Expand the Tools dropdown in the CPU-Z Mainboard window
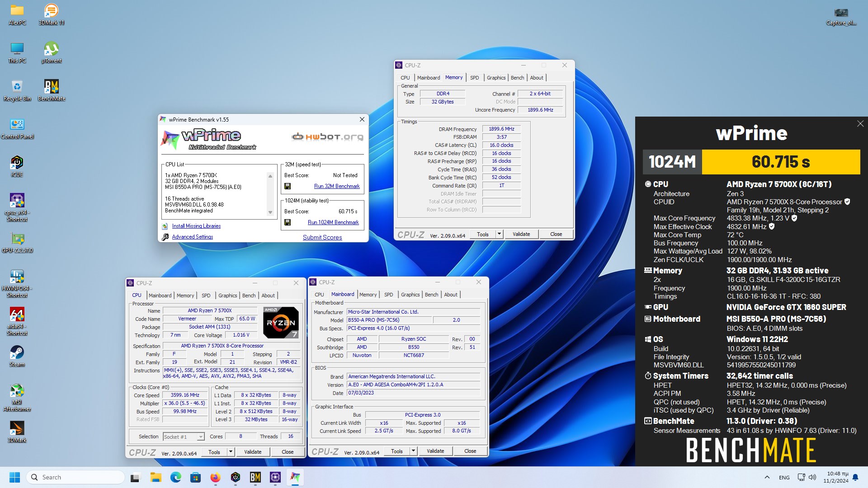Viewport: 868px width, 488px height. click(413, 451)
